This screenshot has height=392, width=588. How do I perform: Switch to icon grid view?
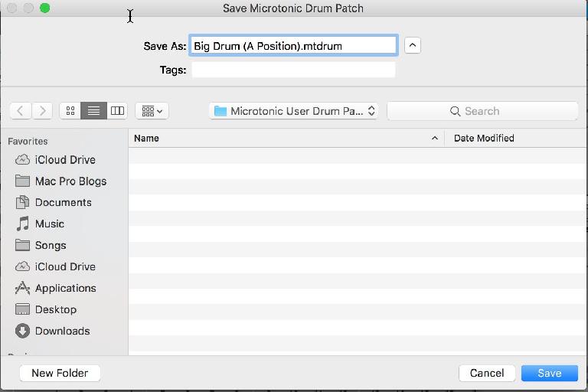point(70,111)
